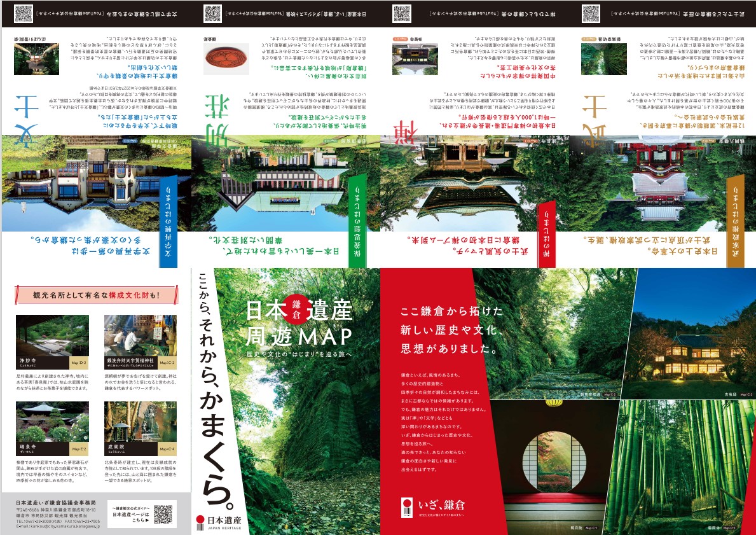Open small temple hall thumbnail in 禅 panel
Viewport: 756px width, 535px height.
(x=415, y=59)
